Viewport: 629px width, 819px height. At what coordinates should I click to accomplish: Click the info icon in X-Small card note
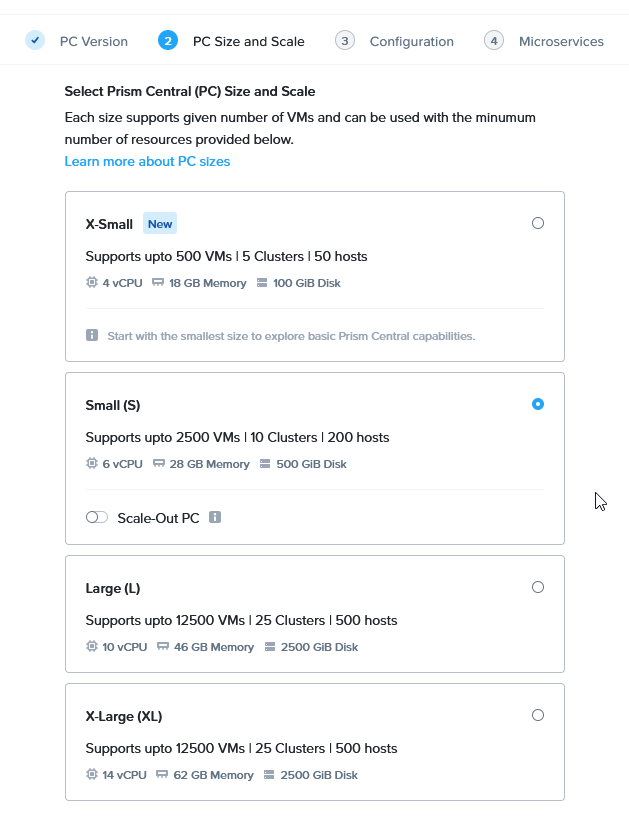(92, 336)
